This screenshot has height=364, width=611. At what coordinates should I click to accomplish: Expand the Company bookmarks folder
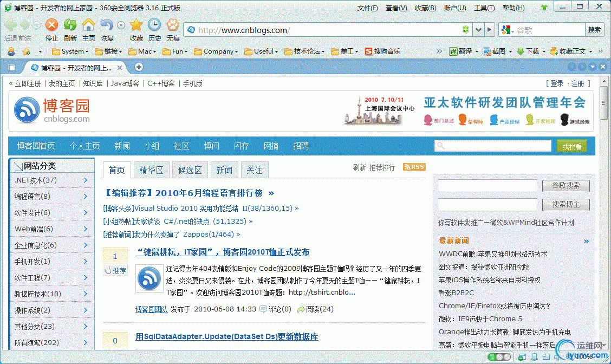(216, 51)
